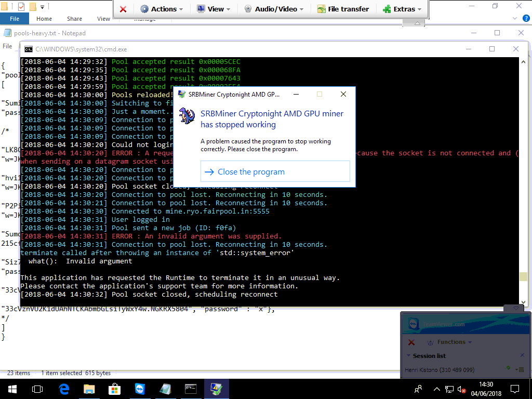The width and height of the screenshot is (532, 399).
Task: Open the taskbar clock showing 14:30
Action: pos(486,389)
